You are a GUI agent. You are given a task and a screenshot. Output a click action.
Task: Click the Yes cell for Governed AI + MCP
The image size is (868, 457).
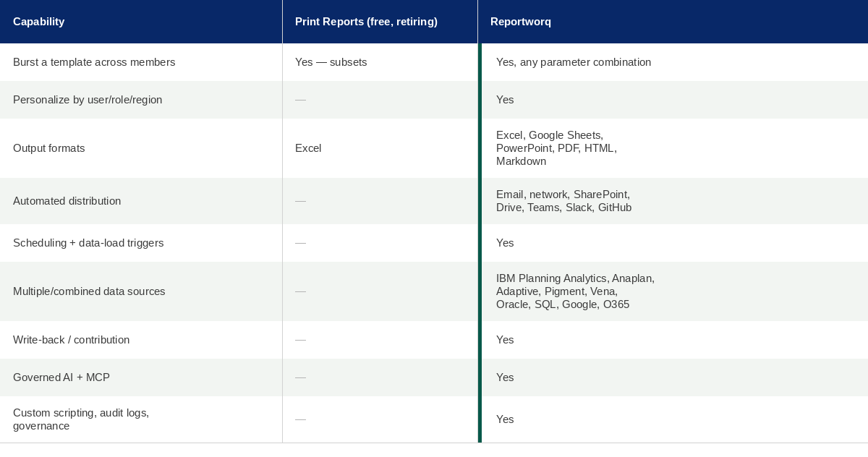[505, 377]
